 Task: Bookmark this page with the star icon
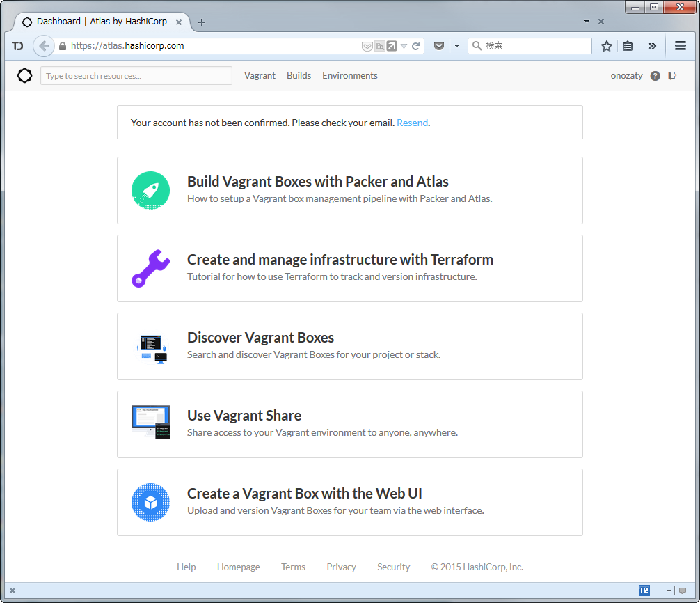pos(606,46)
